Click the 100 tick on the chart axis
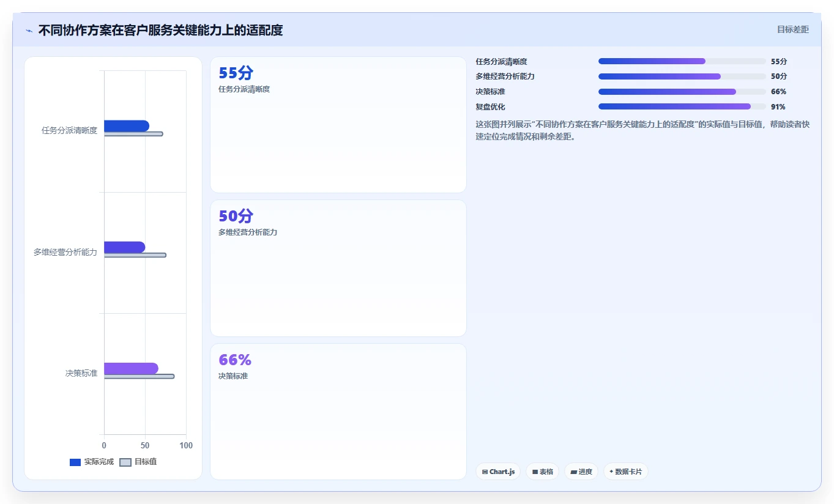This screenshot has height=504, width=834. pyautogui.click(x=186, y=445)
